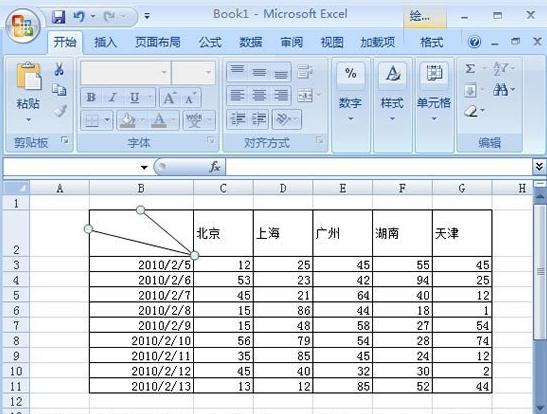Expand the 粘贴 paste options arrow
The image size is (547, 414).
click(28, 120)
